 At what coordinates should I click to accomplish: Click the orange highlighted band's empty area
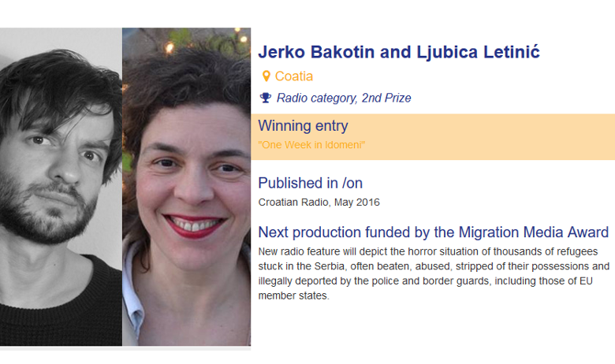(x=505, y=136)
